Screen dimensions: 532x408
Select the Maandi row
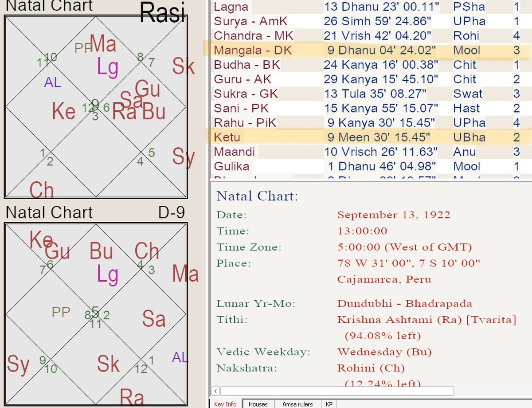point(370,152)
